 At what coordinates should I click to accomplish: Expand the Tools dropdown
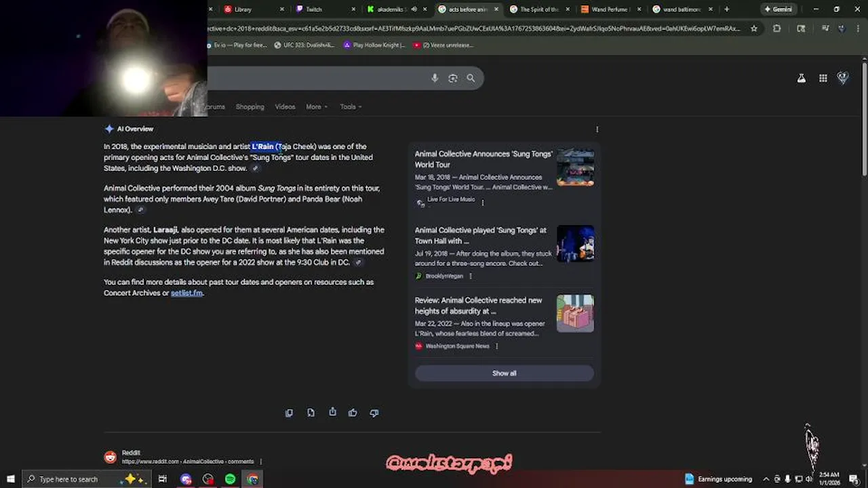pyautogui.click(x=351, y=106)
